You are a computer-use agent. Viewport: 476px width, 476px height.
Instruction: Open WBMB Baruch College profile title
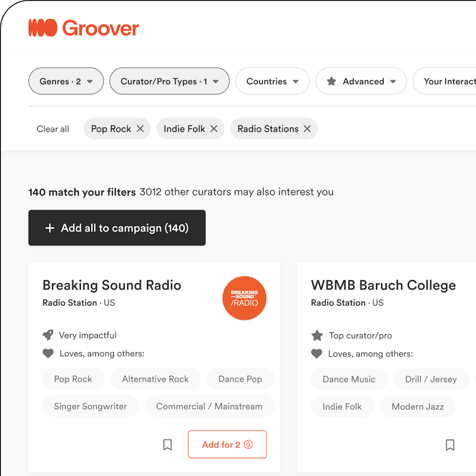point(383,285)
